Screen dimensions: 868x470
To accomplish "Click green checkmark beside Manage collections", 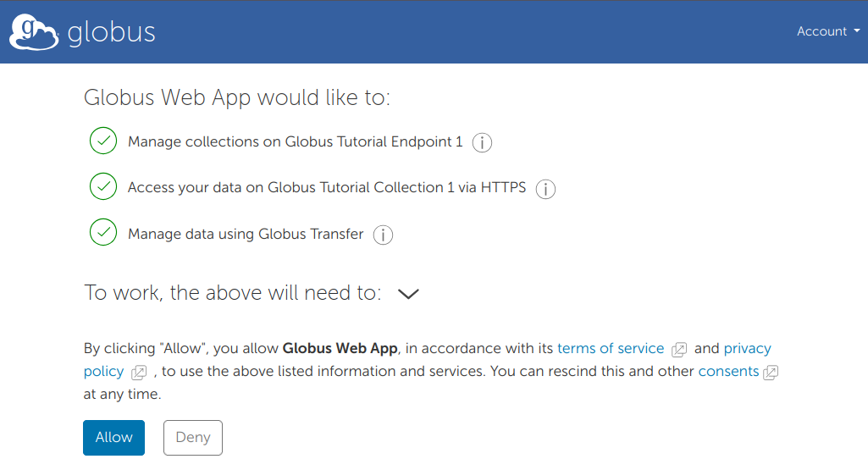I will [103, 141].
